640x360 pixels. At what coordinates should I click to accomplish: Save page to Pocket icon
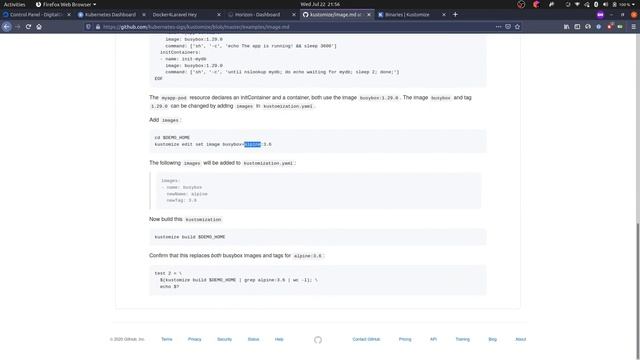click(x=508, y=27)
